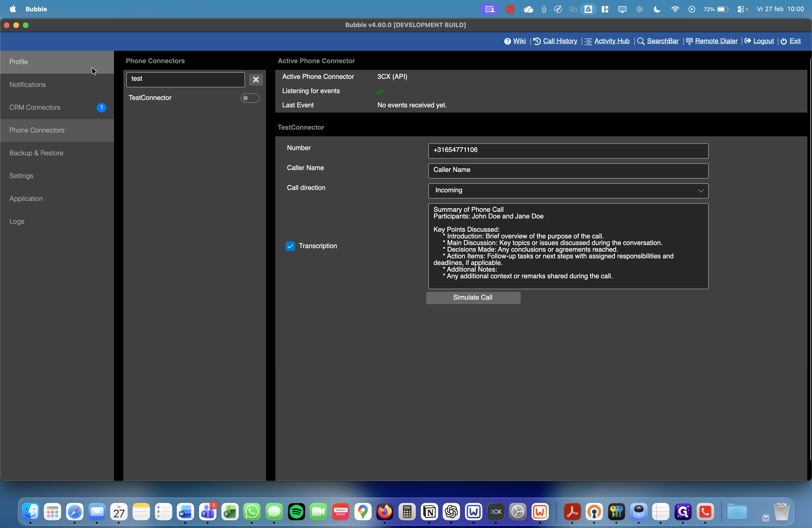Click the SearchBar magnifier icon

click(x=641, y=41)
